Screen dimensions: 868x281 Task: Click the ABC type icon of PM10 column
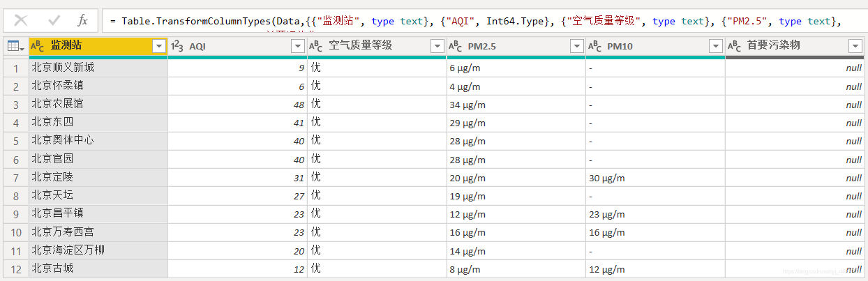click(x=594, y=46)
